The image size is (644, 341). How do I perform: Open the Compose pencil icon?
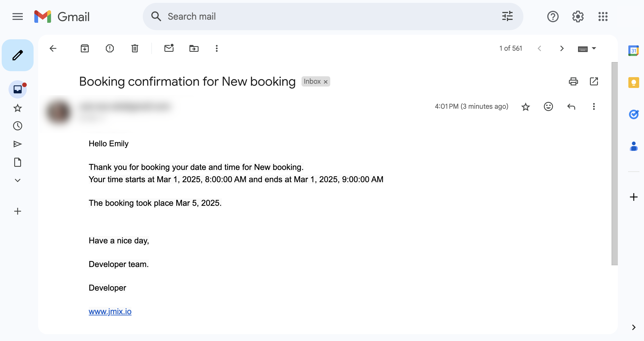(18, 55)
